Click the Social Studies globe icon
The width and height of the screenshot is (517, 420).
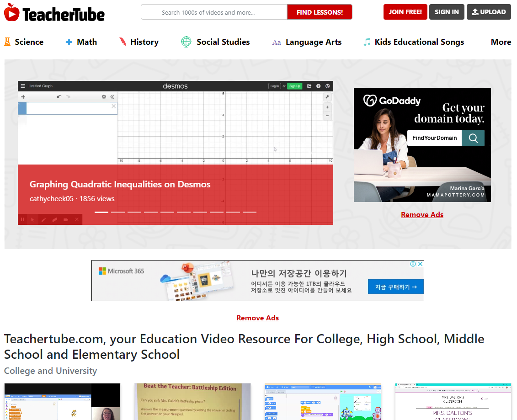[187, 42]
